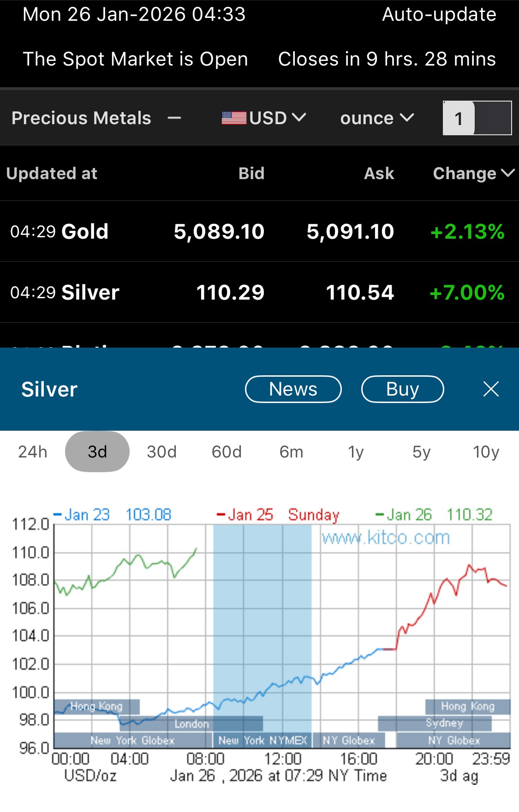Select the Gold price row

click(x=259, y=231)
